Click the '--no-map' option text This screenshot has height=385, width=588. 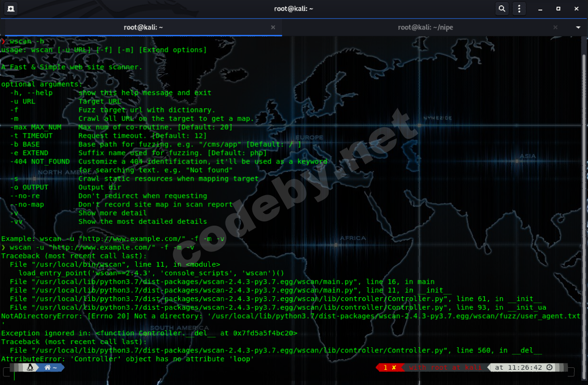(x=27, y=204)
